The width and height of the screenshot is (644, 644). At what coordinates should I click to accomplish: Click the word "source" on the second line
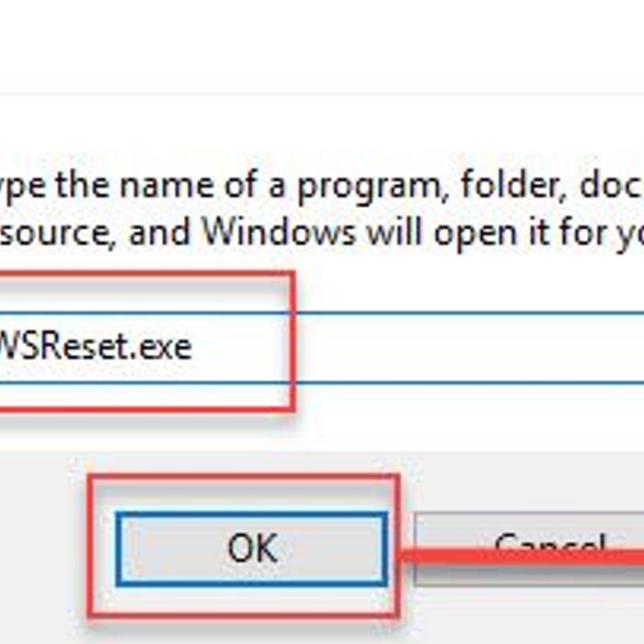point(55,231)
